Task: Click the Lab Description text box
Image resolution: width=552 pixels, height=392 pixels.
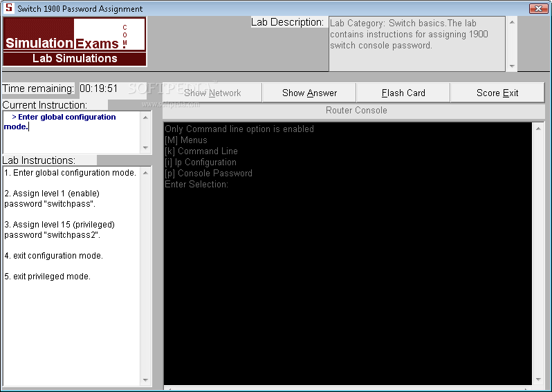Action: (x=417, y=44)
